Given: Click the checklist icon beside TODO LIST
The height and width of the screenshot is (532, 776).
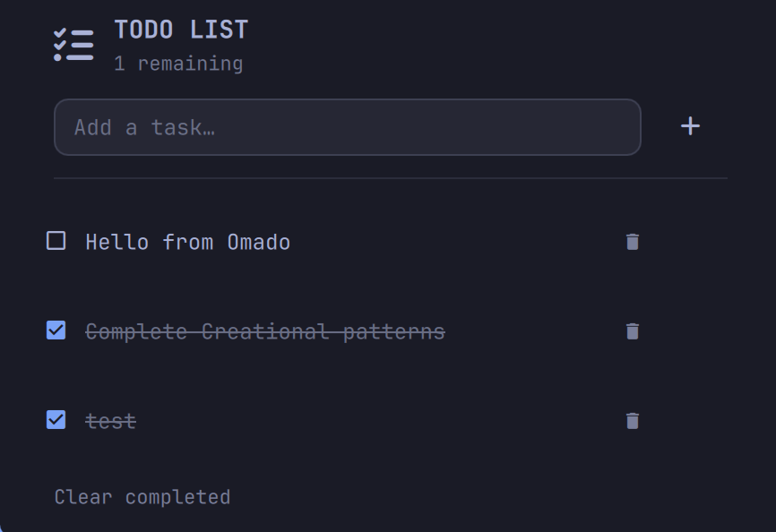Looking at the screenshot, I should 73,45.
